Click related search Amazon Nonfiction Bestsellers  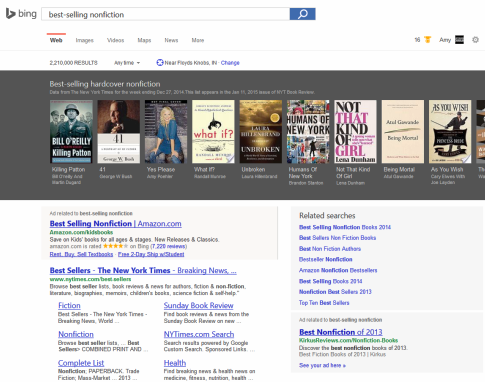point(338,270)
